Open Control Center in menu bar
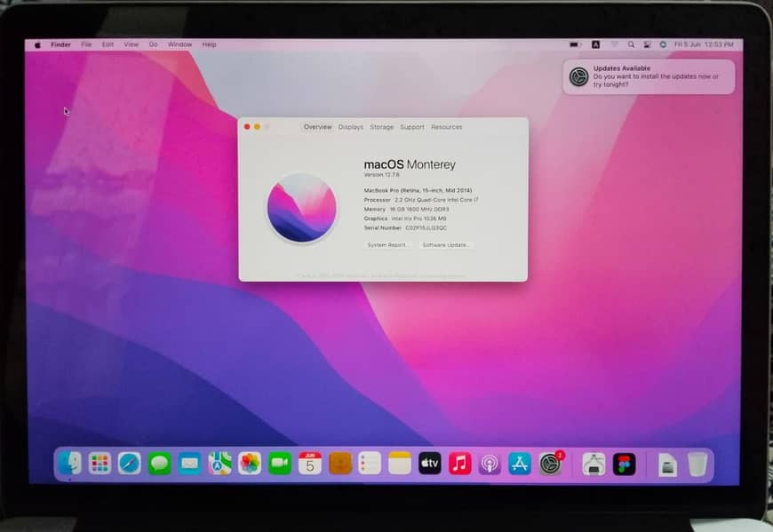The height and width of the screenshot is (532, 773). click(x=648, y=44)
